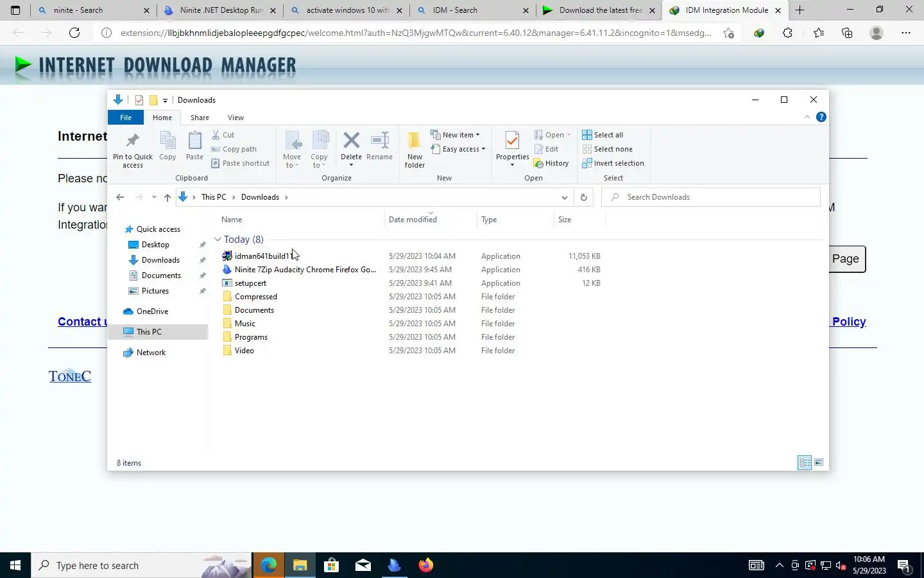Viewport: 924px width, 578px height.
Task: Sort by Size column header
Action: [565, 220]
